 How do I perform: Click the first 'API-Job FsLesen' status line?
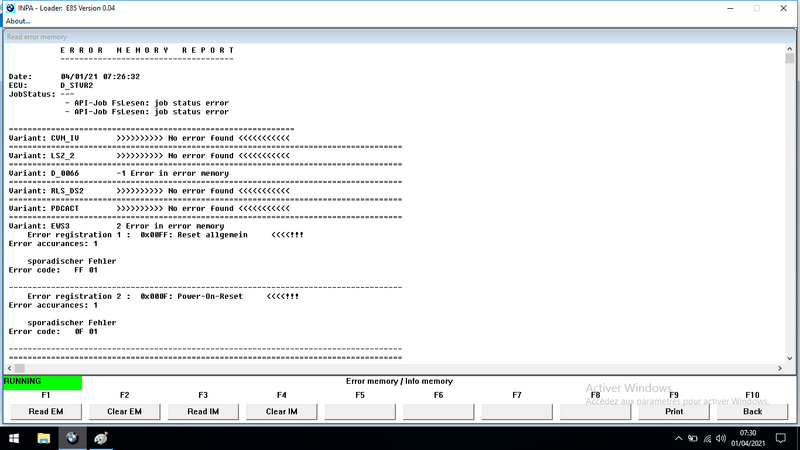[x=147, y=103]
